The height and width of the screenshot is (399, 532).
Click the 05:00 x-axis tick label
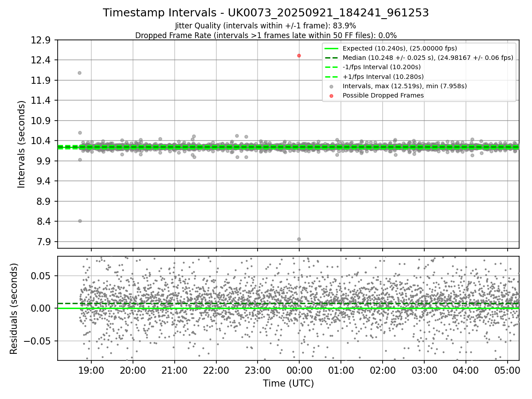pyautogui.click(x=507, y=370)
